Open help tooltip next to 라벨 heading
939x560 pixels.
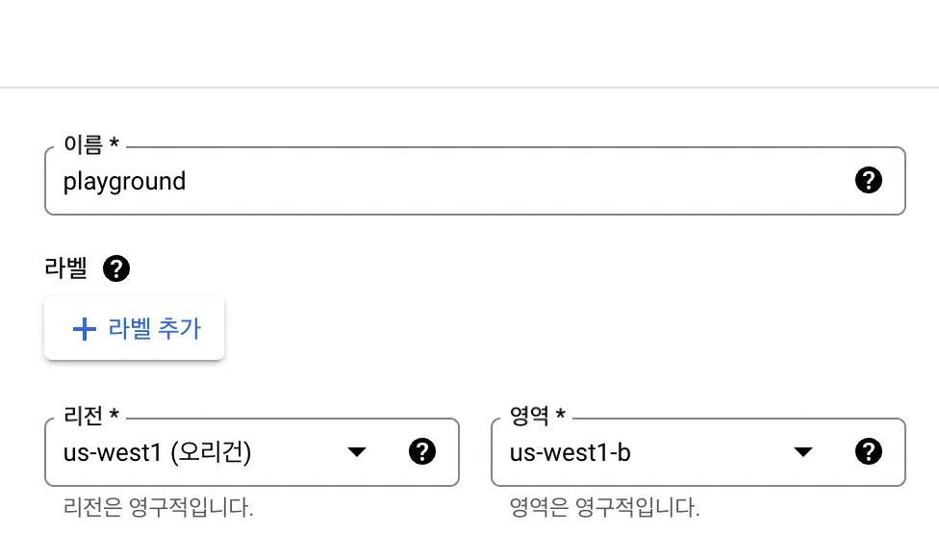click(115, 268)
